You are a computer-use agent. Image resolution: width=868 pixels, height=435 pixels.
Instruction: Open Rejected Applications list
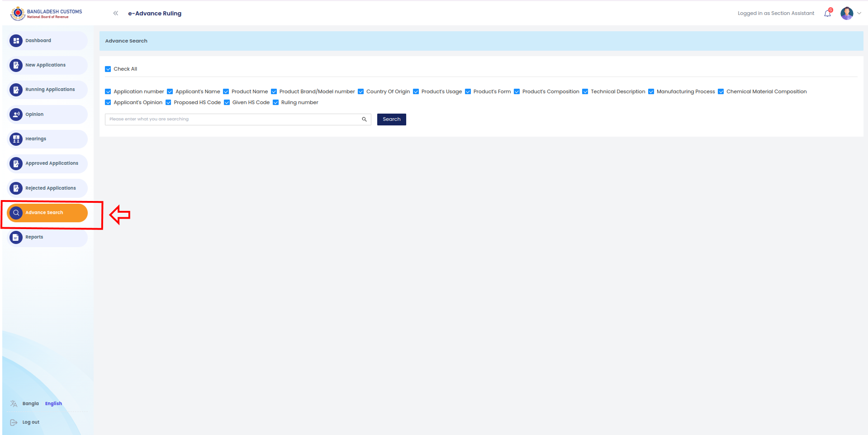coord(47,188)
